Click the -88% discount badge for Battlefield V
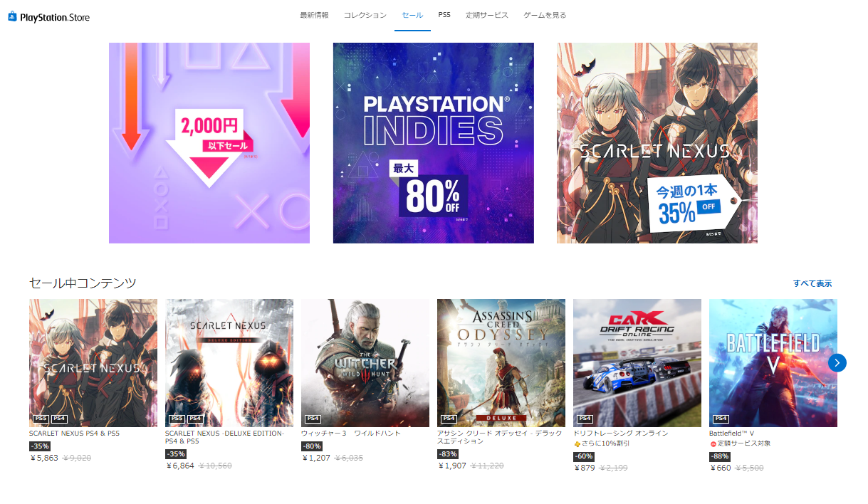 point(720,456)
